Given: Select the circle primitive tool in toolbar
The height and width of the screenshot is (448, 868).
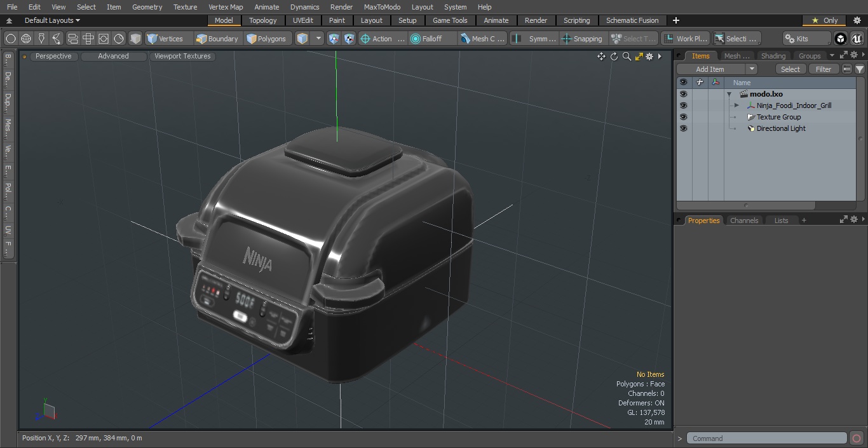Looking at the screenshot, I should [10, 39].
